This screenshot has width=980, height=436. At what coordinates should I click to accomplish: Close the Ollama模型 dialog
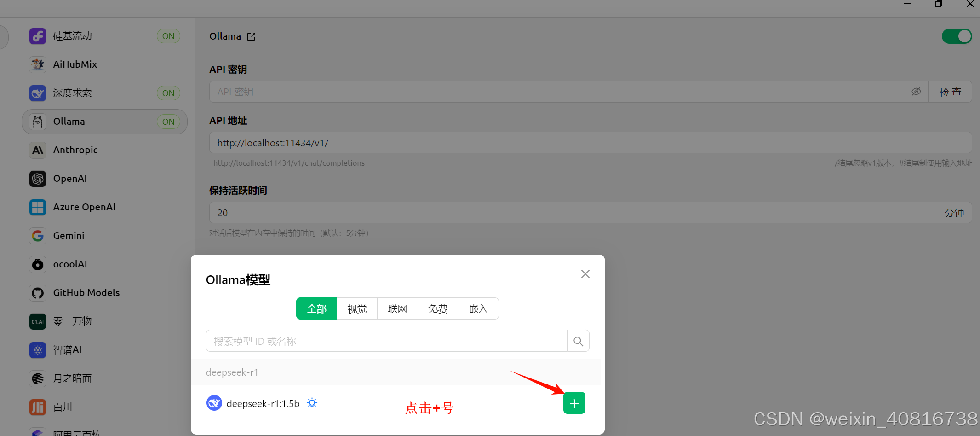tap(585, 274)
